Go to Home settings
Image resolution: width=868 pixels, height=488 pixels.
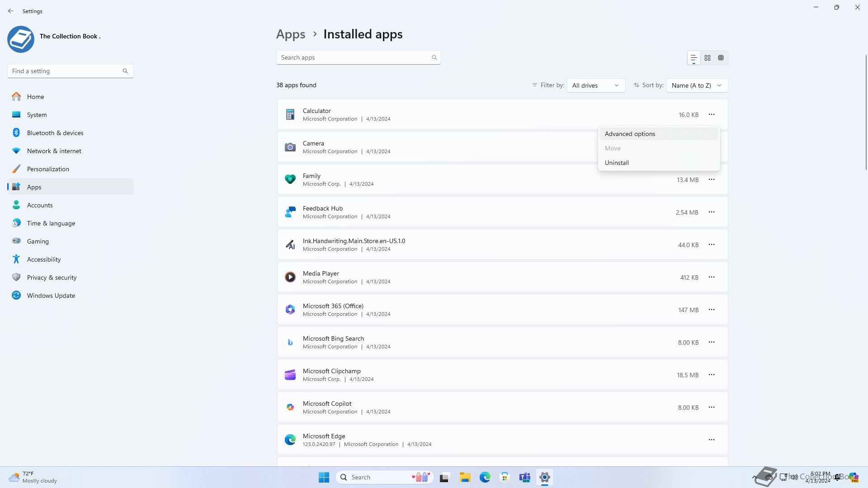click(x=71, y=97)
